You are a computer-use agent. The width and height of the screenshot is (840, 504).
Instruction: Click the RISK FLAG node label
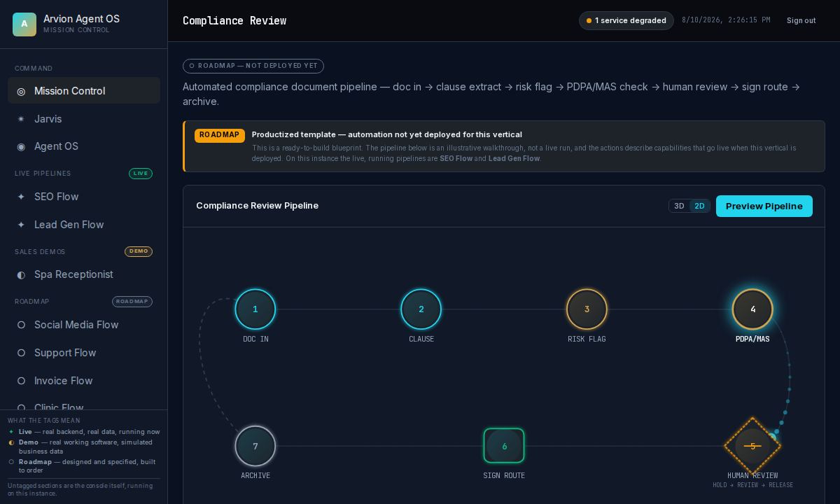click(x=587, y=339)
